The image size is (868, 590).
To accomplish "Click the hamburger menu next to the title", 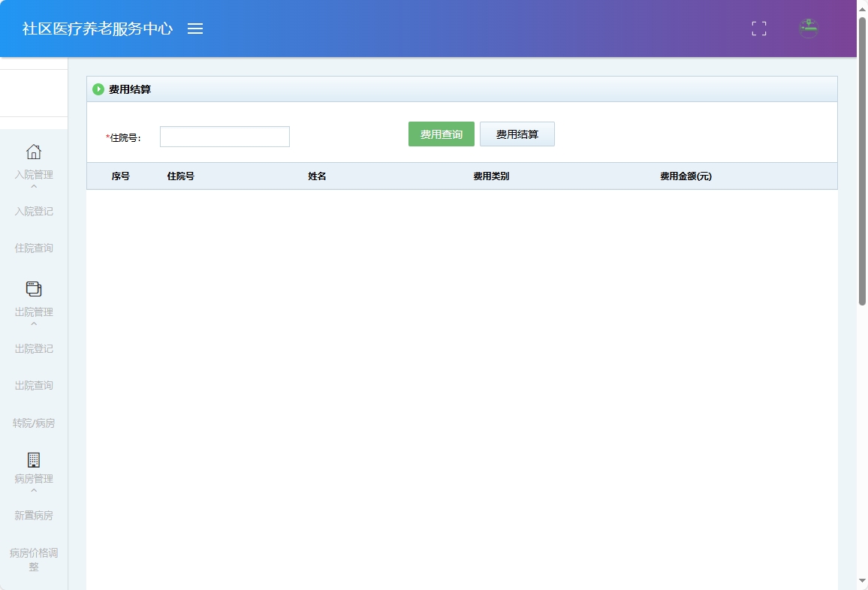I will pyautogui.click(x=196, y=29).
